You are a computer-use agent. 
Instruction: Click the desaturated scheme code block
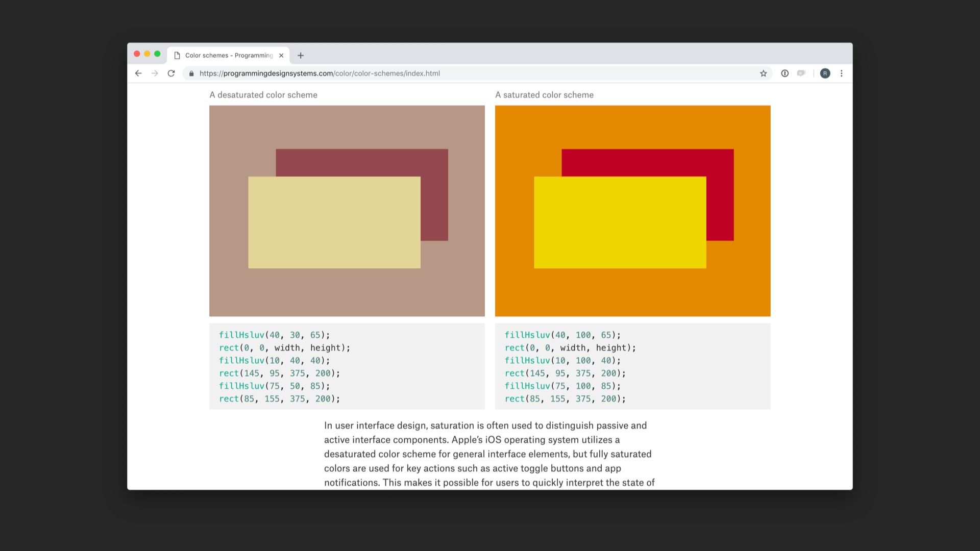[347, 366]
